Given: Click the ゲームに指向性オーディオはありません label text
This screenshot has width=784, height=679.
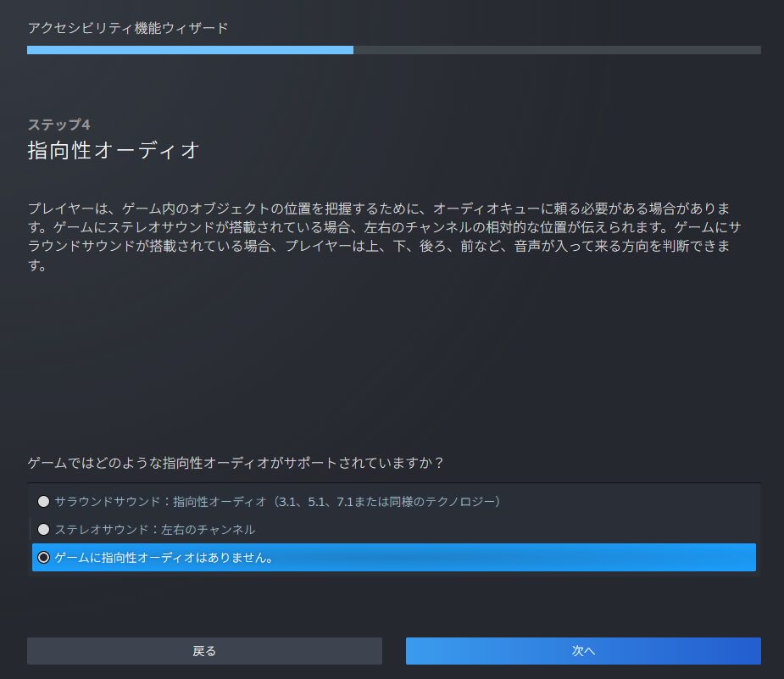Looking at the screenshot, I should coord(164,558).
